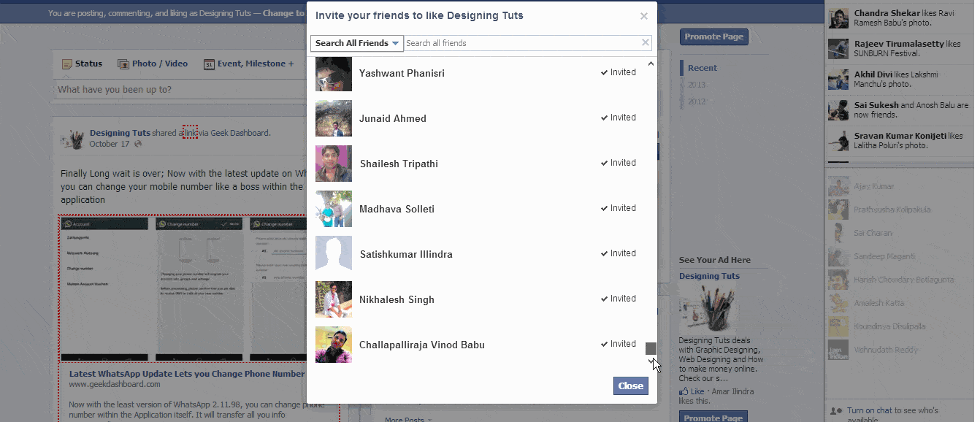The width and height of the screenshot is (980, 422).
Task: Toggle Invited status for Yashwant Phanisri
Action: click(619, 72)
